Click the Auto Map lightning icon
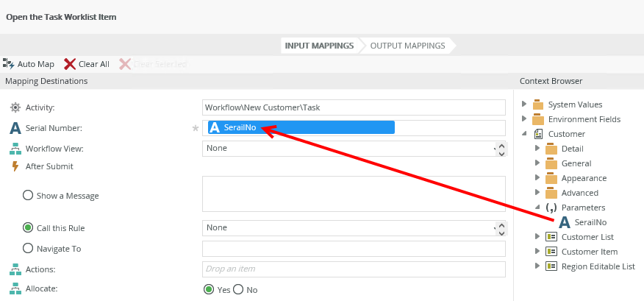The image size is (644, 301). 9,64
